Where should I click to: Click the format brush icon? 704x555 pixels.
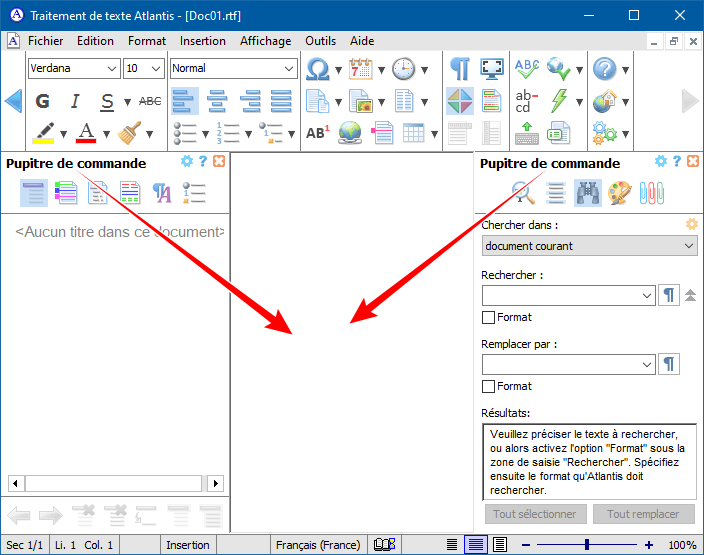[x=129, y=132]
